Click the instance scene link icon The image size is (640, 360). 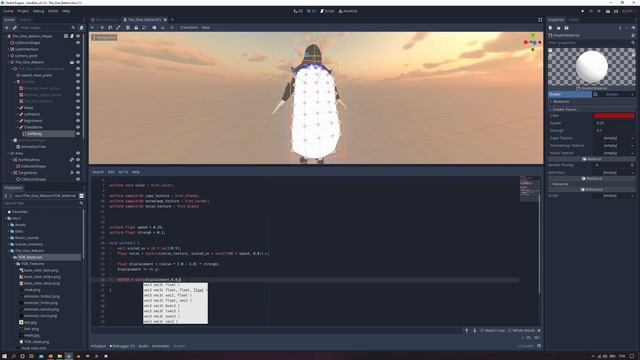click(x=15, y=28)
